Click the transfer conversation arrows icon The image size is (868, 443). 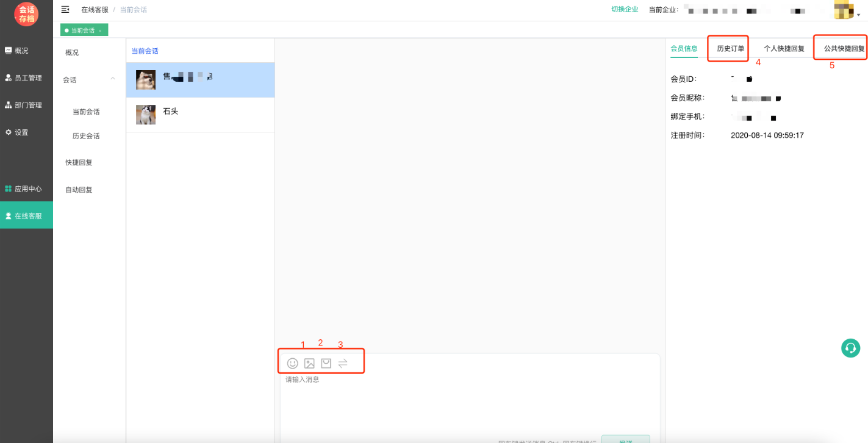point(343,363)
